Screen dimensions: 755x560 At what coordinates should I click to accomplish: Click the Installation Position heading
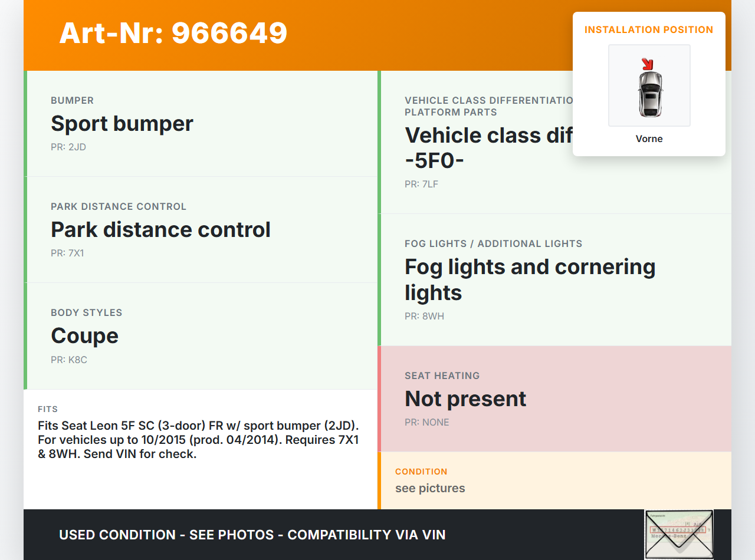coord(649,29)
